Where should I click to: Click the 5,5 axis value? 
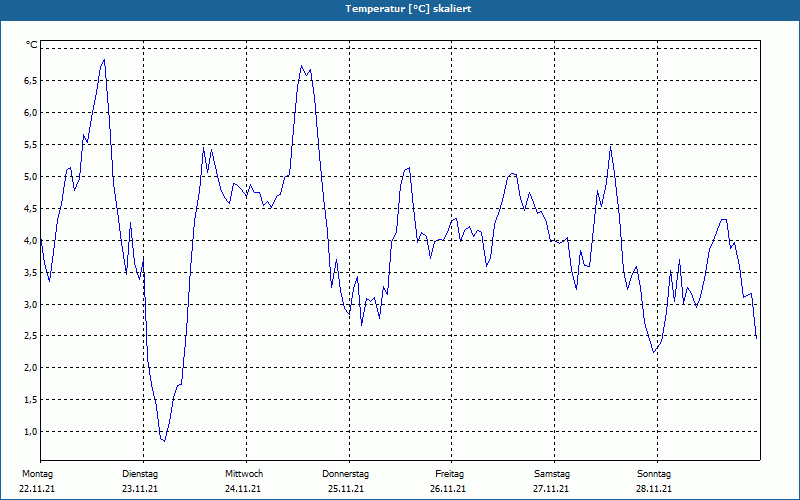coord(31,144)
